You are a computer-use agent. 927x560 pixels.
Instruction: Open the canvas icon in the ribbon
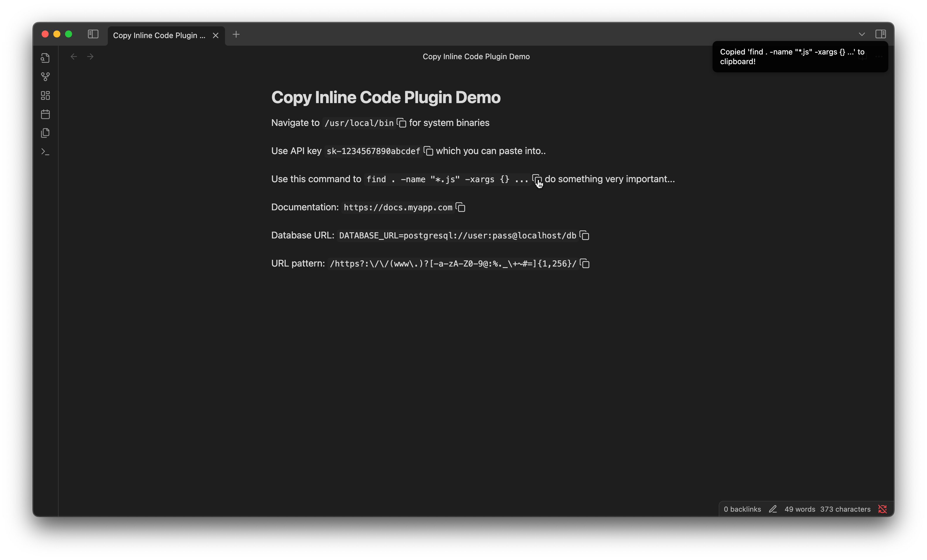tap(45, 95)
